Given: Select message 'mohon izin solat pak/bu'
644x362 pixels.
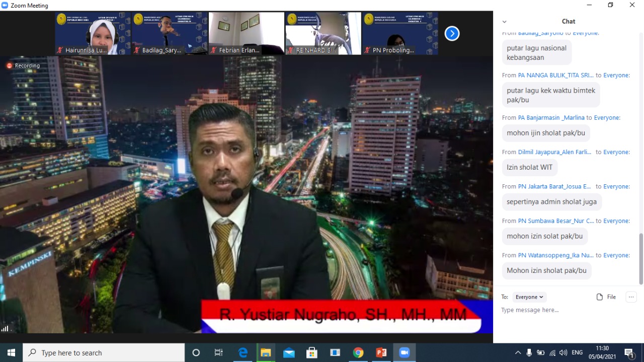Looking at the screenshot, I should [544, 236].
